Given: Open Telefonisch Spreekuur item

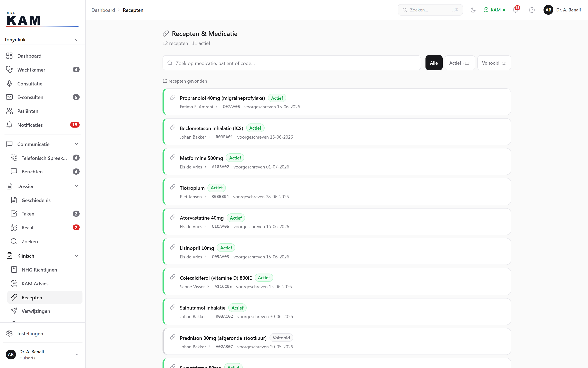Looking at the screenshot, I should pyautogui.click(x=45, y=158).
